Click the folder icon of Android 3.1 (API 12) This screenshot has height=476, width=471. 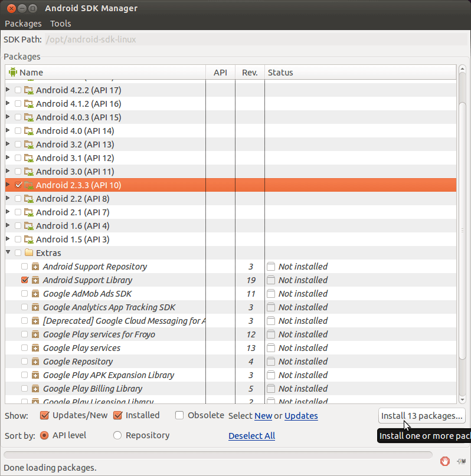(x=29, y=158)
